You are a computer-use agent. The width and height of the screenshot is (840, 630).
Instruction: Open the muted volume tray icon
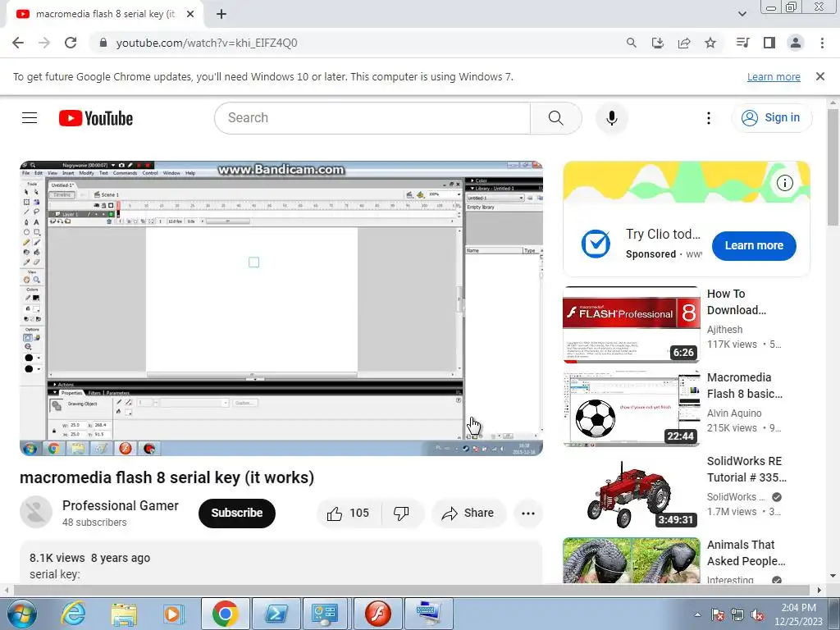(757, 614)
